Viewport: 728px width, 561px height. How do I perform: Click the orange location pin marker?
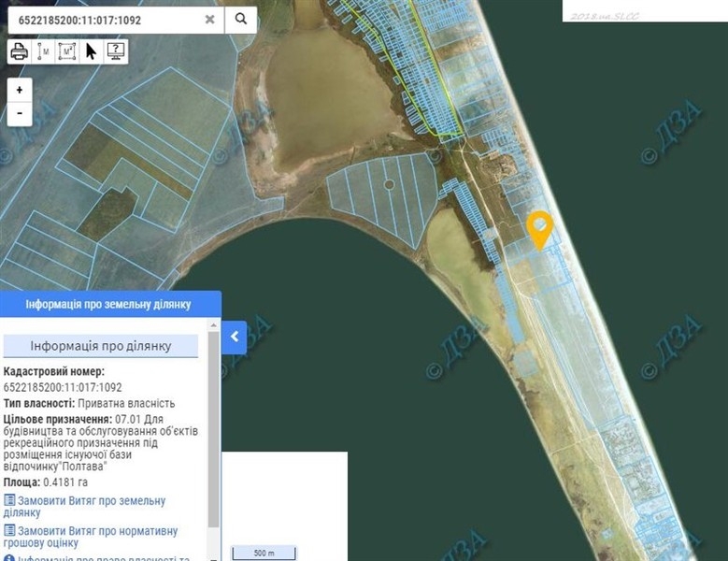[x=539, y=228]
